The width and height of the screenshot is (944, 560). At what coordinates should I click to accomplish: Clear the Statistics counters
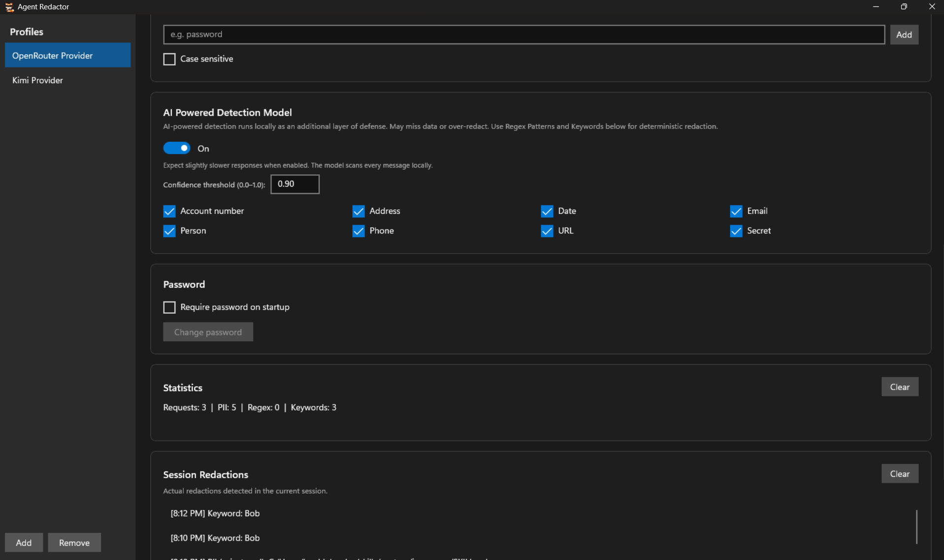(x=900, y=387)
